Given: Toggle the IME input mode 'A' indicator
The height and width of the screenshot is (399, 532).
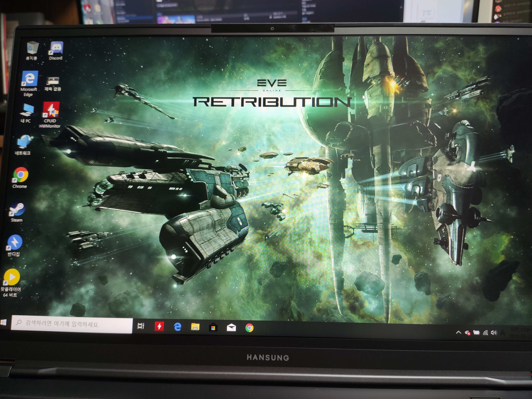Looking at the screenshot, I should point(502,333).
